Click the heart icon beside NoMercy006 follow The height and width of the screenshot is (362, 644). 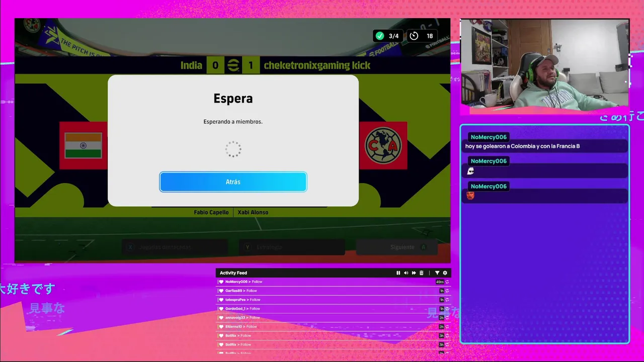click(221, 282)
